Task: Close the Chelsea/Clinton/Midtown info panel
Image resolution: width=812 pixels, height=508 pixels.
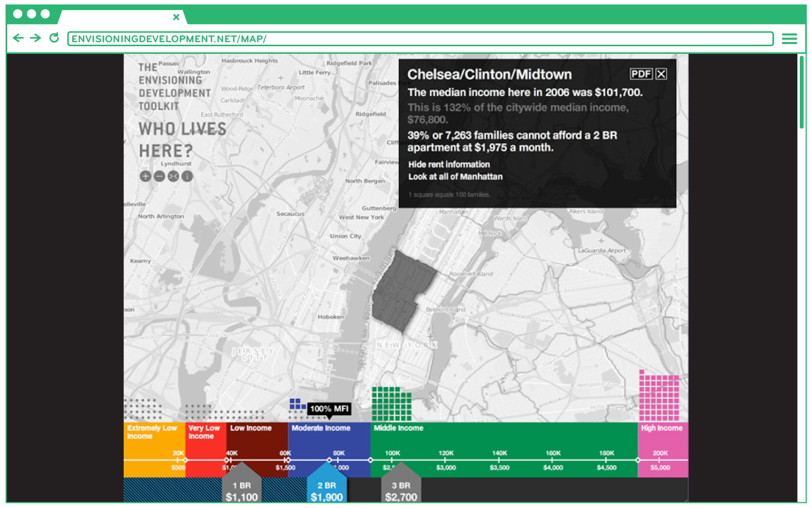Action: tap(661, 74)
